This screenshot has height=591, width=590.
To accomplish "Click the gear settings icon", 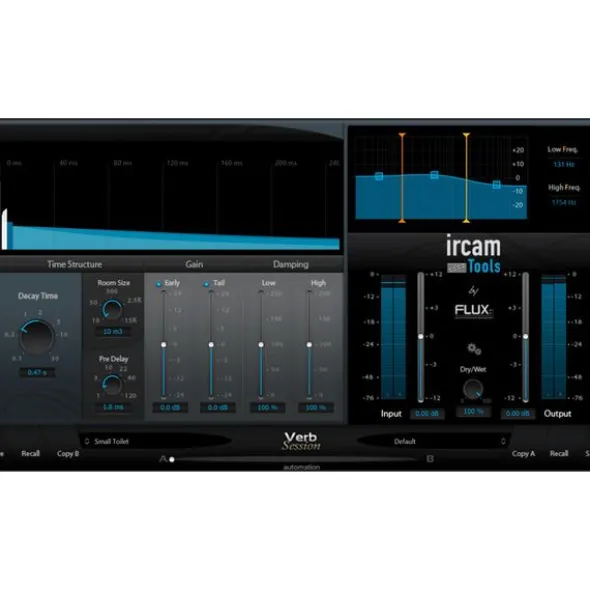I will (474, 349).
